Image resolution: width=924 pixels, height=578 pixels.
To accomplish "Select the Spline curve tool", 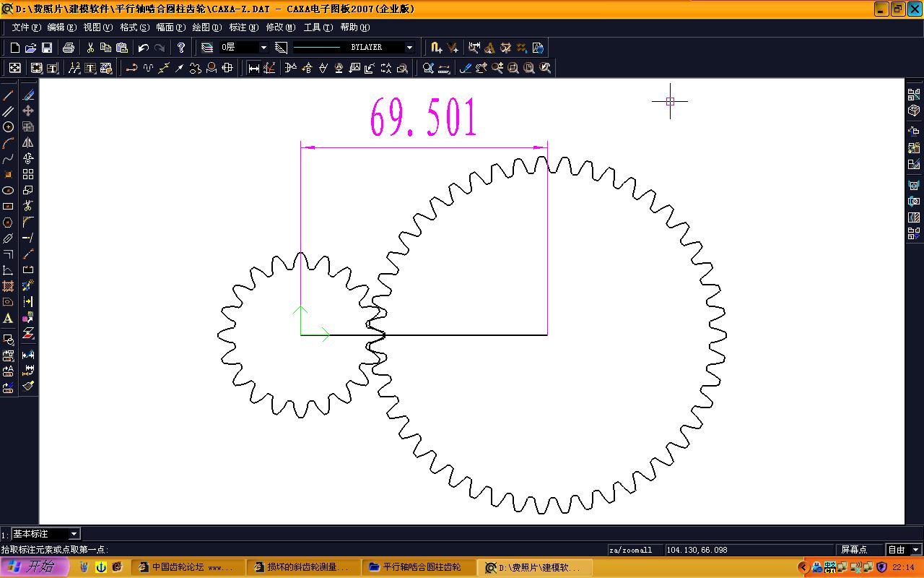I will pyautogui.click(x=8, y=158).
